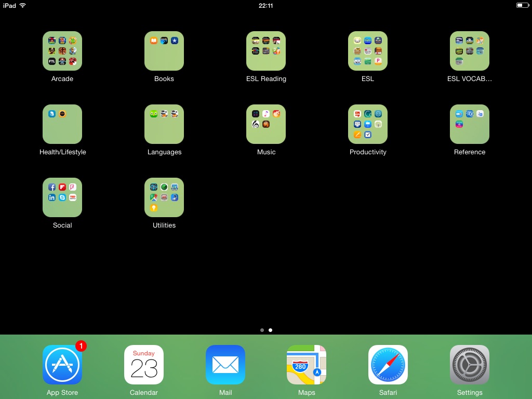This screenshot has width=532, height=399.
Task: Open the Music folder
Action: click(266, 124)
